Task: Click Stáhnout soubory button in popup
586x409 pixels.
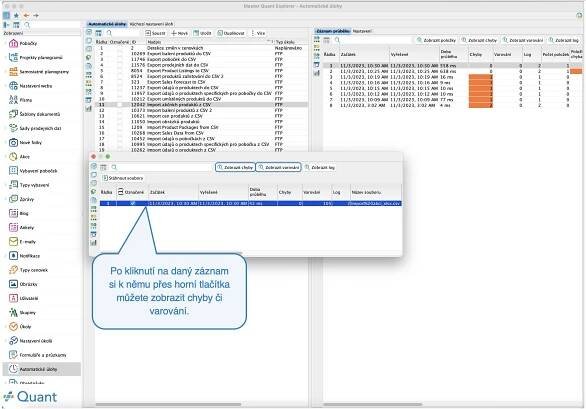Action: pos(123,178)
